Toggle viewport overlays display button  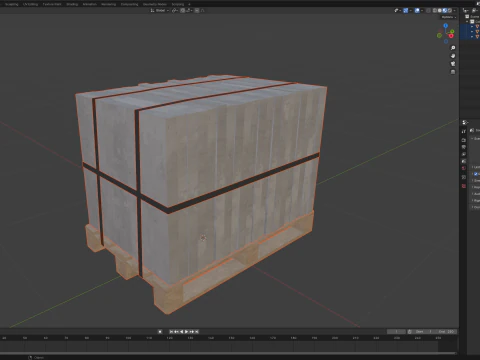click(x=417, y=10)
